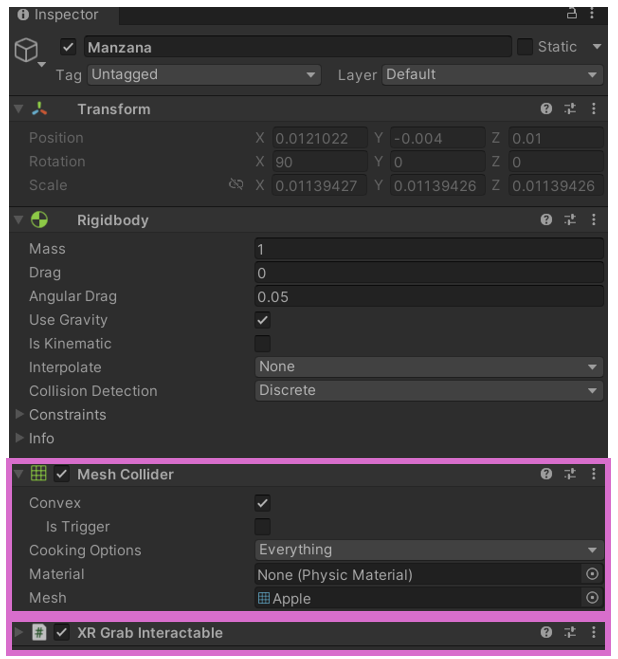Open Mesh Collider more options menu
Viewport: 618px width, 659px height.
[593, 474]
